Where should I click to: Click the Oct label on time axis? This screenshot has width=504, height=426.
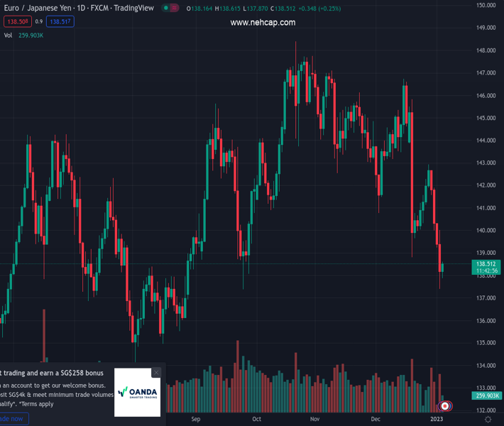tap(256, 420)
